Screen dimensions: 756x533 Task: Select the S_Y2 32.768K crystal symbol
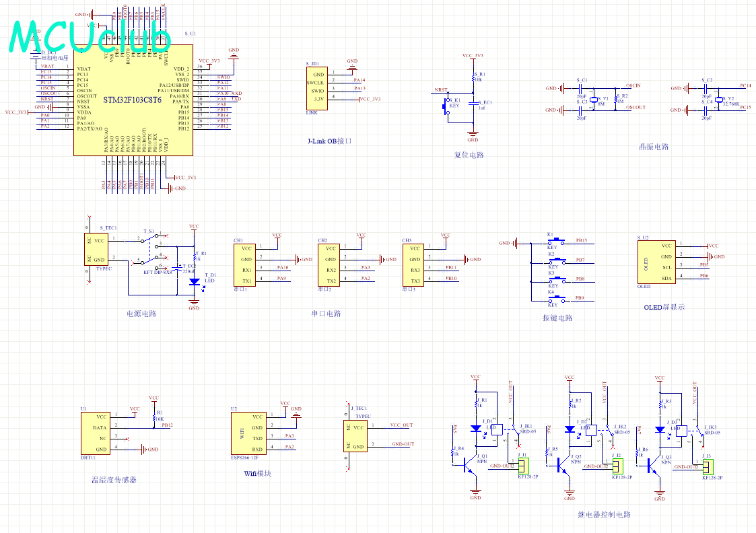point(718,100)
